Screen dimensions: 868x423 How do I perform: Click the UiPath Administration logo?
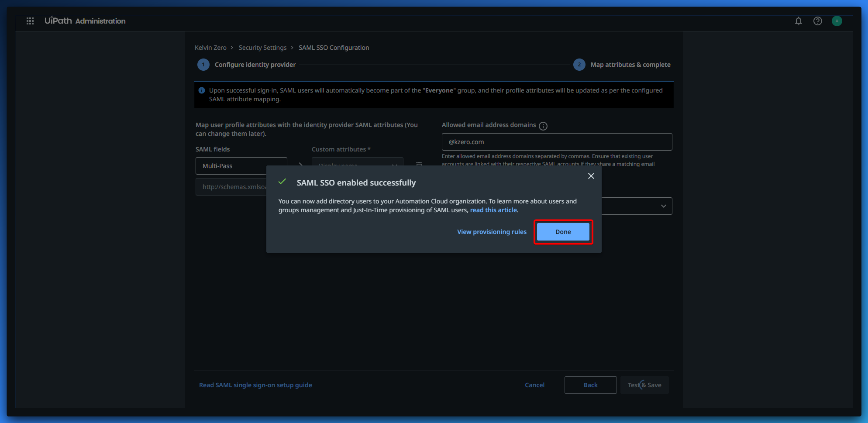pos(85,21)
